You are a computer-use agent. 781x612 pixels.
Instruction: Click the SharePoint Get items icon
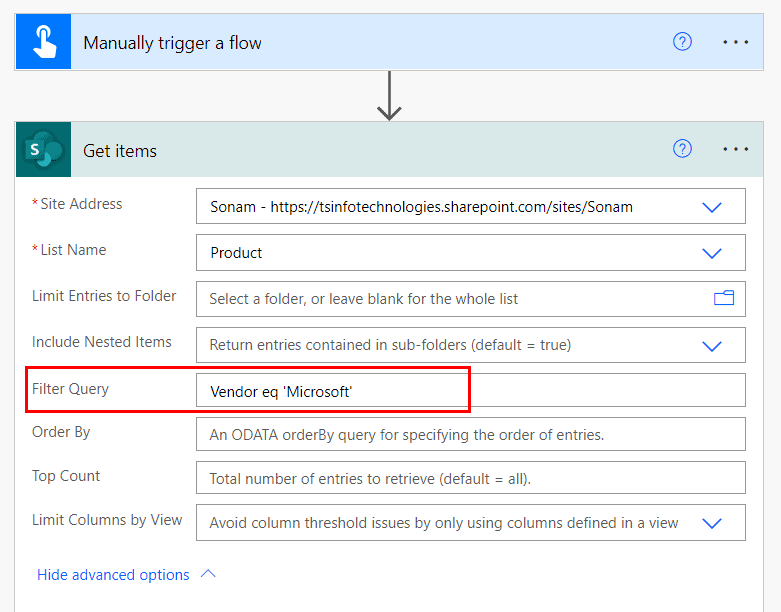coord(44,149)
